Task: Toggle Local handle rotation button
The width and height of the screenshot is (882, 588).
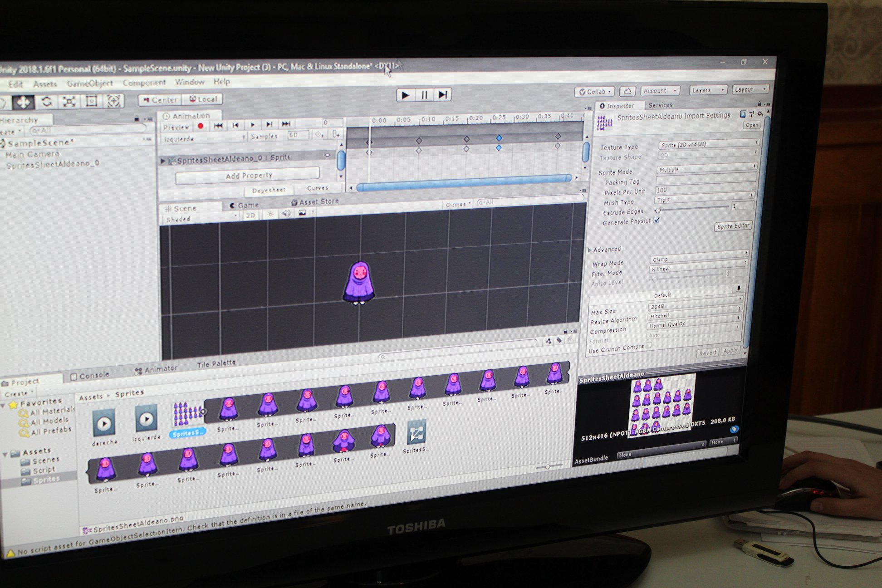Action: [203, 99]
